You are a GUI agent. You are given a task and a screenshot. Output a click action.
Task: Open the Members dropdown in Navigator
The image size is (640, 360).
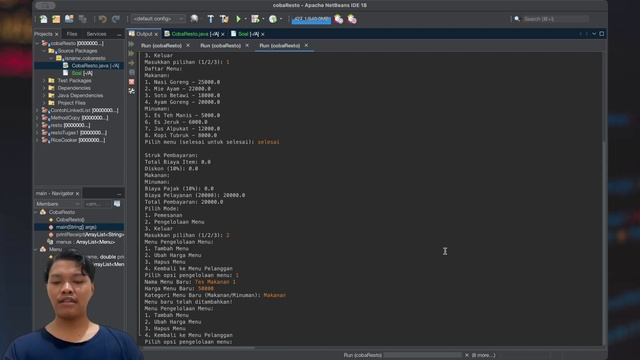[x=57, y=204]
